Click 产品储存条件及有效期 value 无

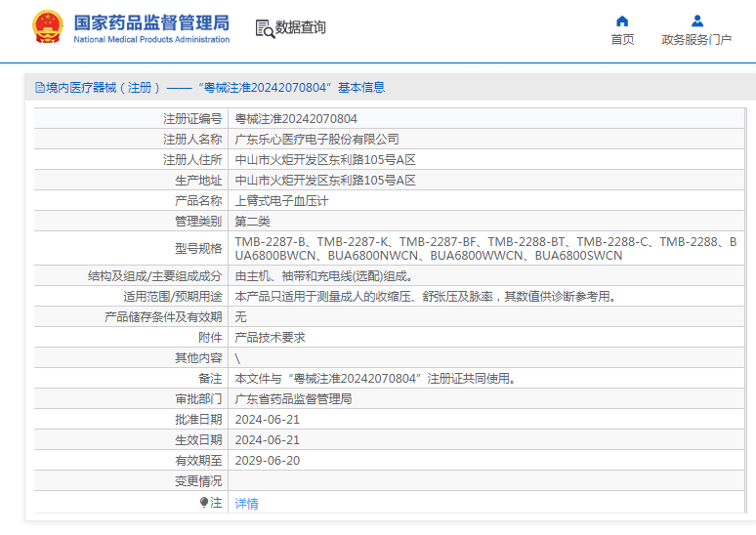coord(240,317)
